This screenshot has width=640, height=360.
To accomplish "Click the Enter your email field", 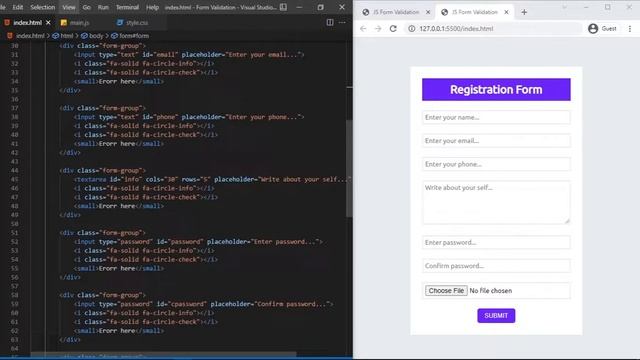I will pos(496,141).
